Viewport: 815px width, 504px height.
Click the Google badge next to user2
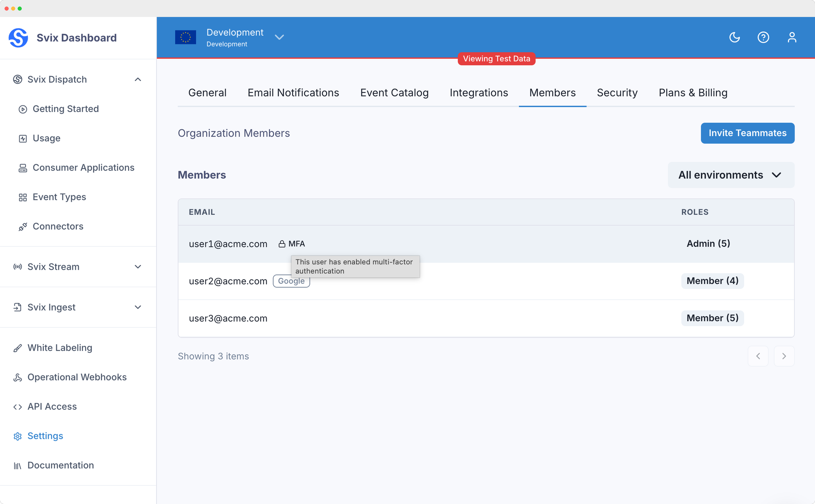291,281
